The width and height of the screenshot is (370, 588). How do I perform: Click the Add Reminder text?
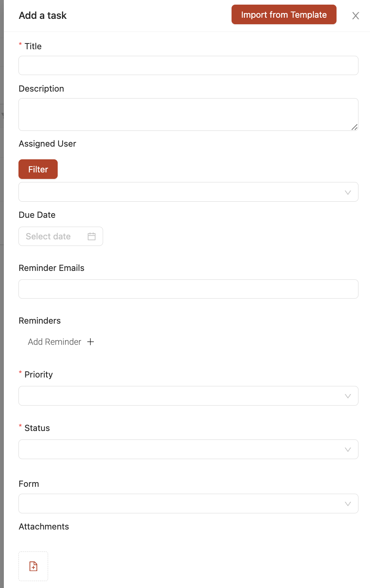(x=55, y=342)
